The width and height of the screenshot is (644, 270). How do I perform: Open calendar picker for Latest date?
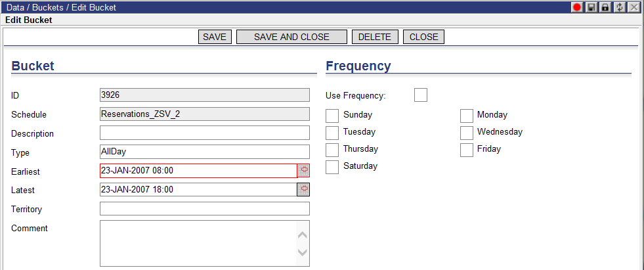[x=303, y=189]
